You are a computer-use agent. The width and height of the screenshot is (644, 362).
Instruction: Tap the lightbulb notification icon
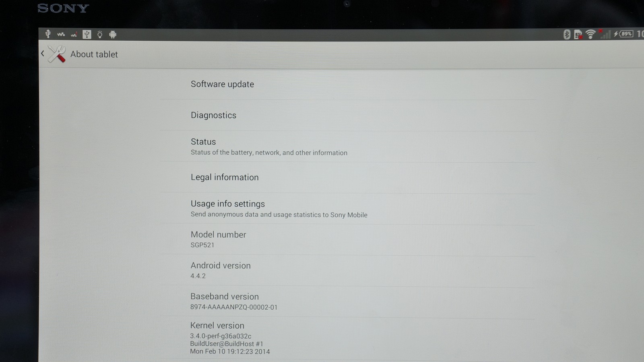tap(100, 35)
